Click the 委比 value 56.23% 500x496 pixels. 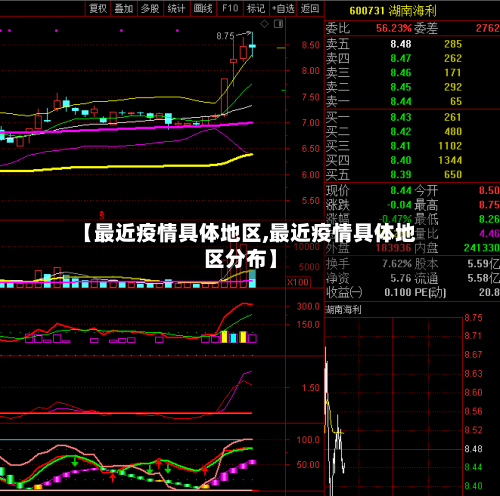coord(394,28)
